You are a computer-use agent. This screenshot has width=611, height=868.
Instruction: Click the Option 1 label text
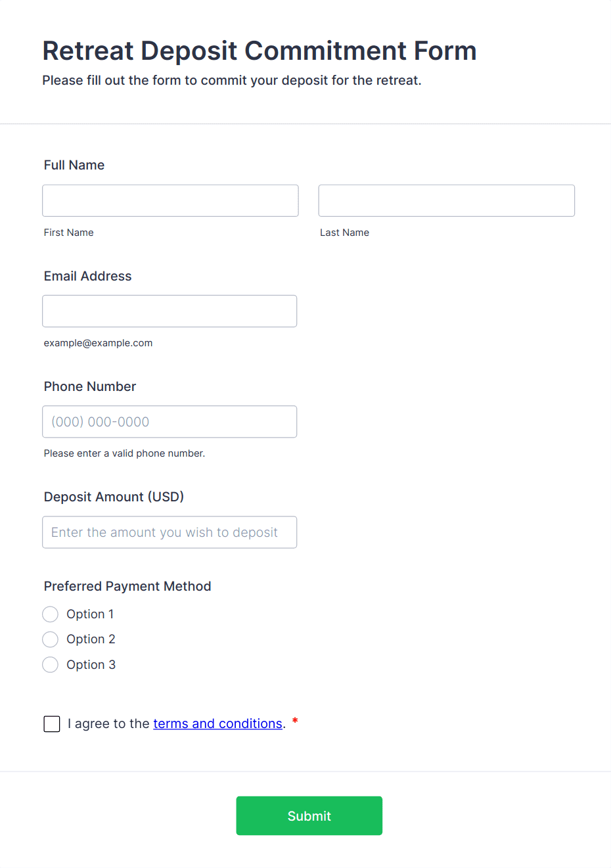90,614
